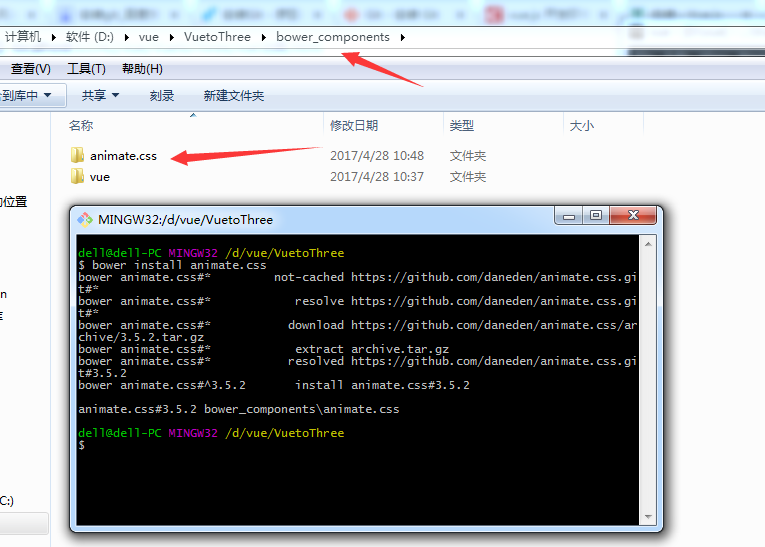Viewport: 765px width, 547px height.
Task: Expand the arrow after vue breadcrumb
Action: click(x=171, y=37)
